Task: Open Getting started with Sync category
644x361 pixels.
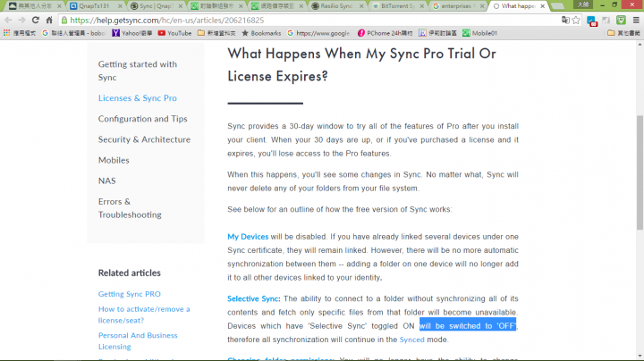Action: pos(138,71)
